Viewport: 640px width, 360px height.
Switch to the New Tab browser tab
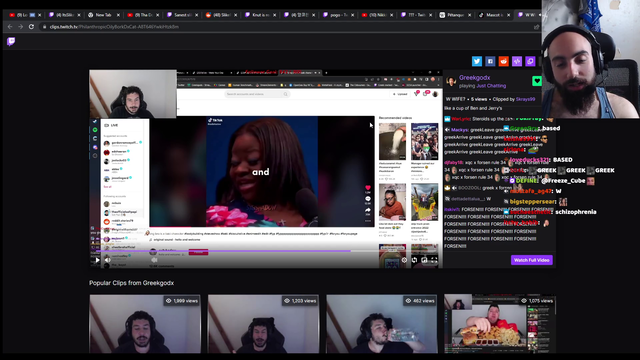[104, 15]
